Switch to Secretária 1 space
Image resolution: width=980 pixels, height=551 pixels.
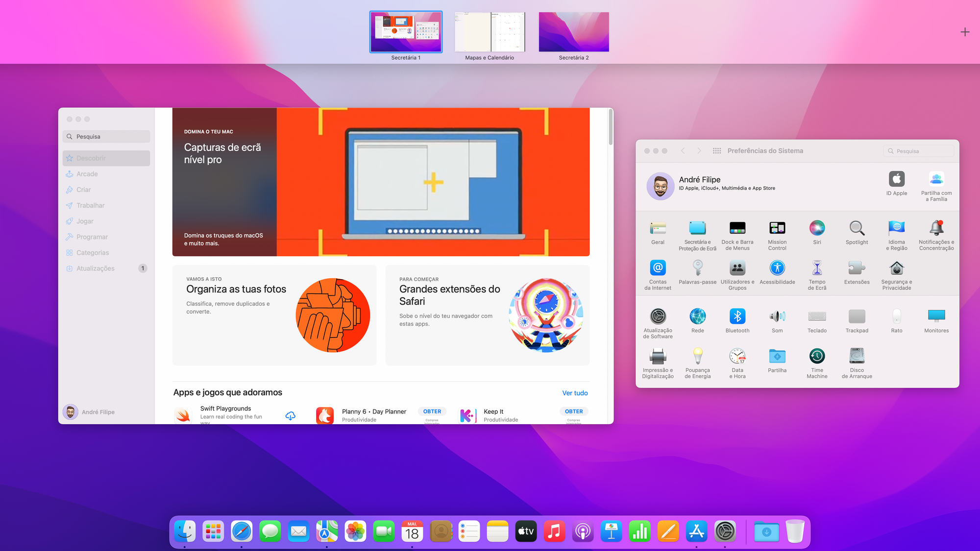click(406, 32)
